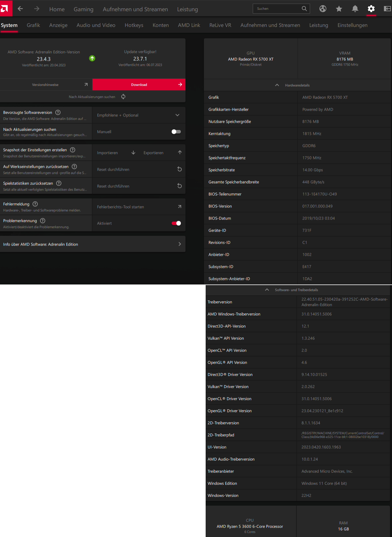
Task: Open the Konten tab
Action: [161, 25]
